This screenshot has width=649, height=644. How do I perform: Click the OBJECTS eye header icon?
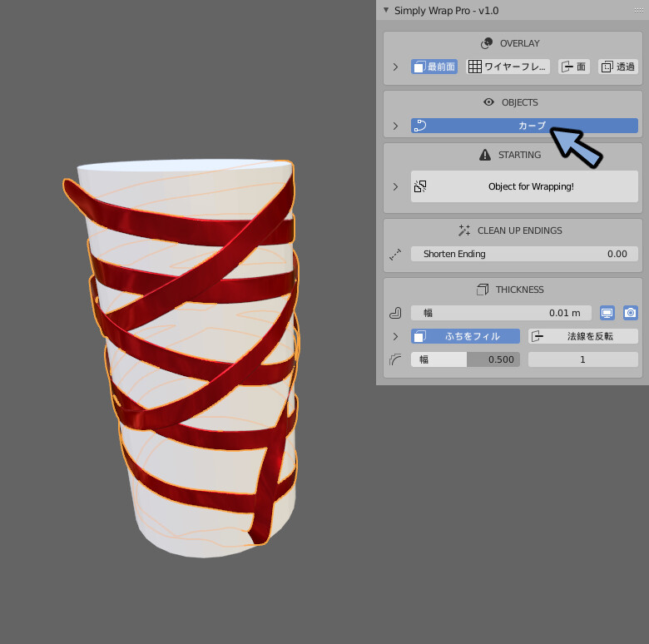488,102
